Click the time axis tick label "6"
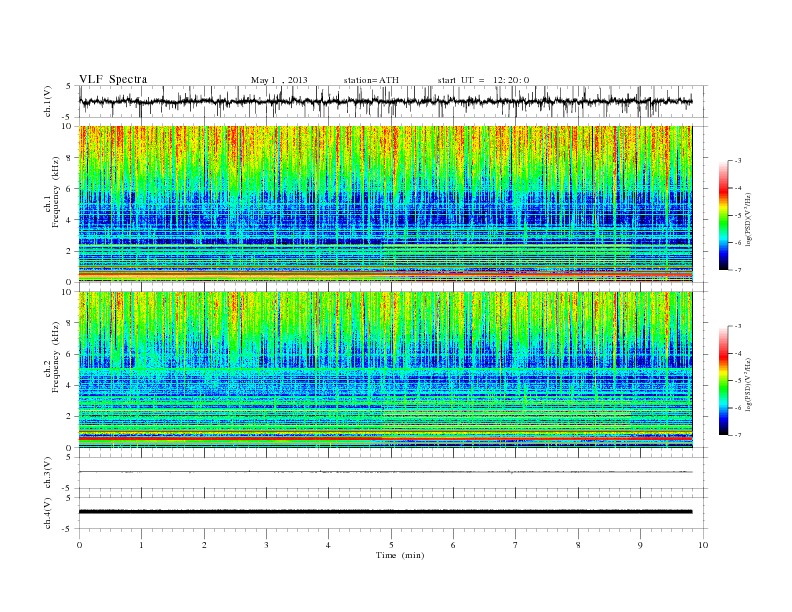Image resolution: width=792 pixels, height=612 pixels. (453, 545)
